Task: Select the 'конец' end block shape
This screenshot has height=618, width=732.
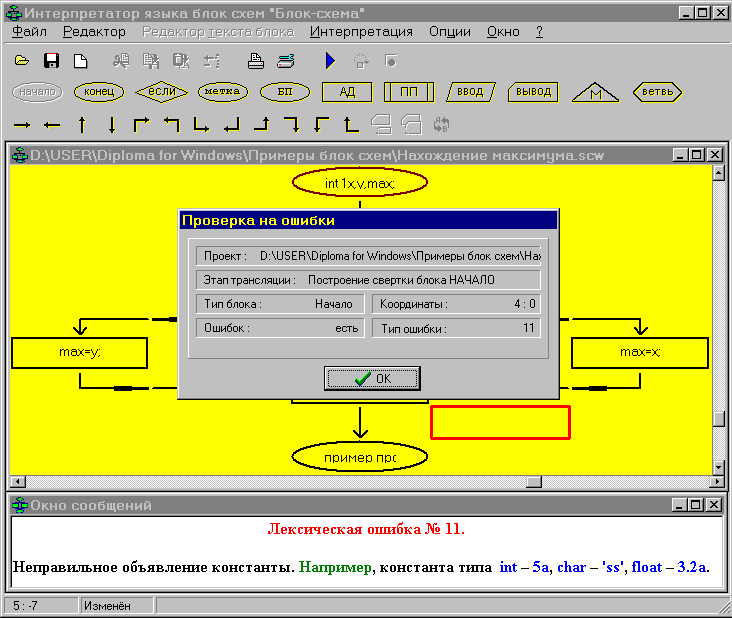Action: 98,92
